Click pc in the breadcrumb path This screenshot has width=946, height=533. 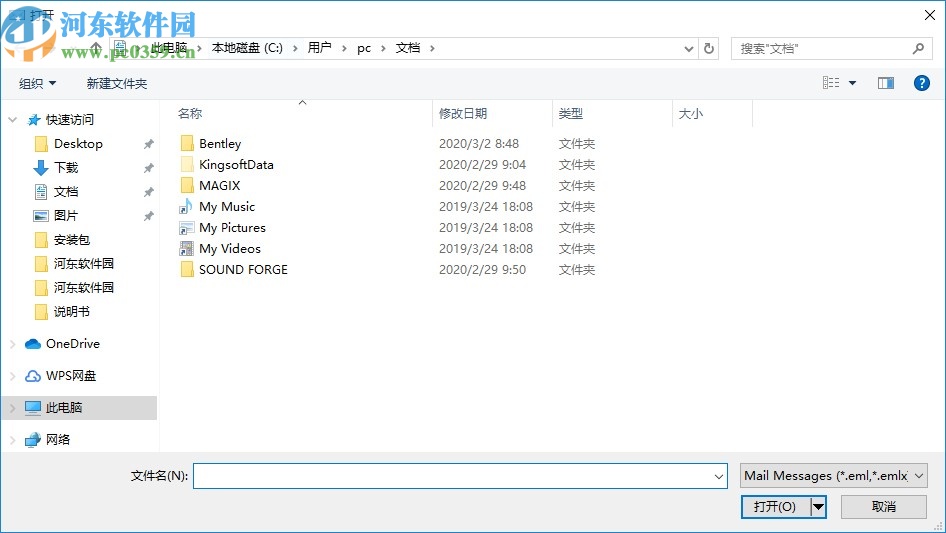click(364, 48)
